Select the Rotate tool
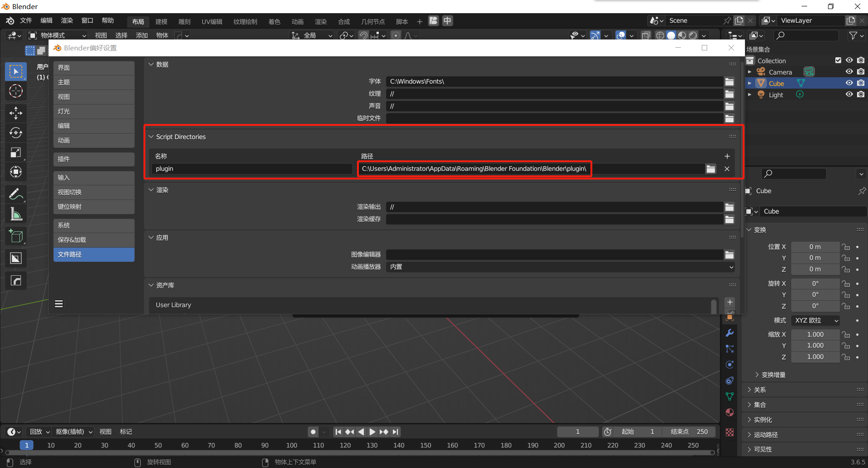868x468 pixels. click(16, 133)
